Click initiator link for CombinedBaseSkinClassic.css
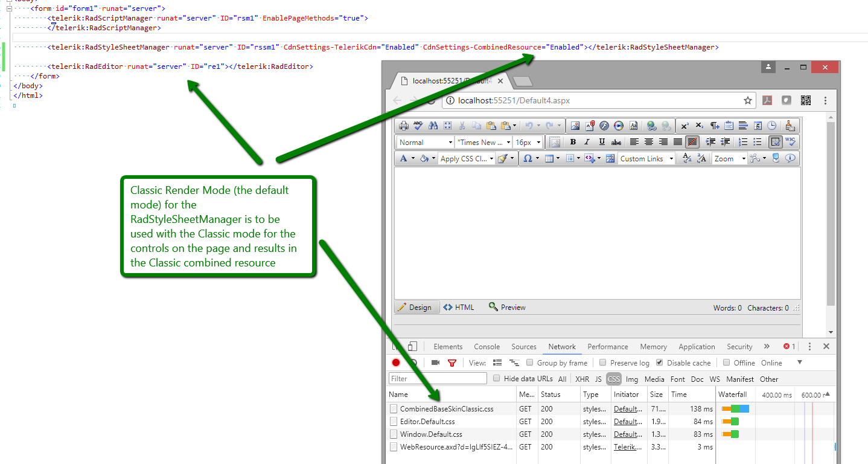 tap(628, 409)
